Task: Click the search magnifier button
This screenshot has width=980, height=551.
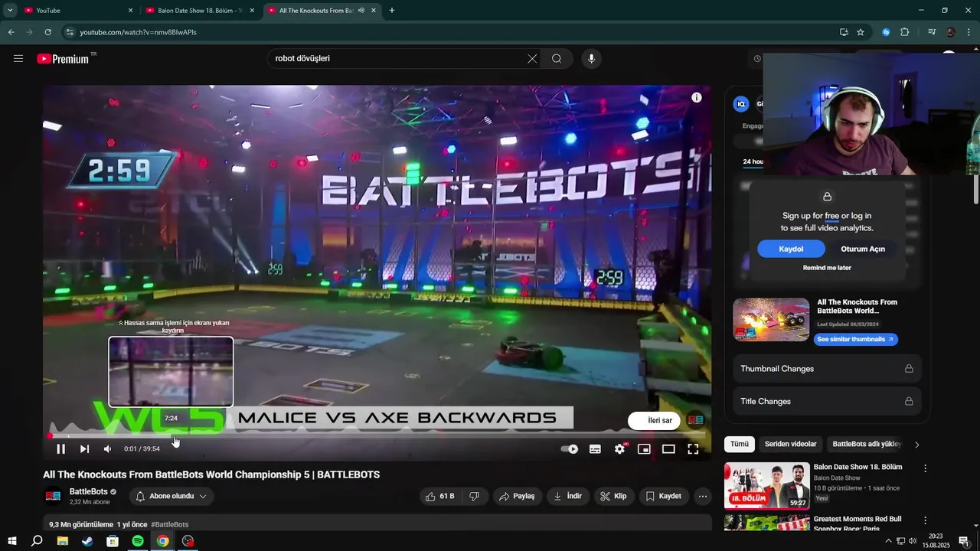Action: 557,58
